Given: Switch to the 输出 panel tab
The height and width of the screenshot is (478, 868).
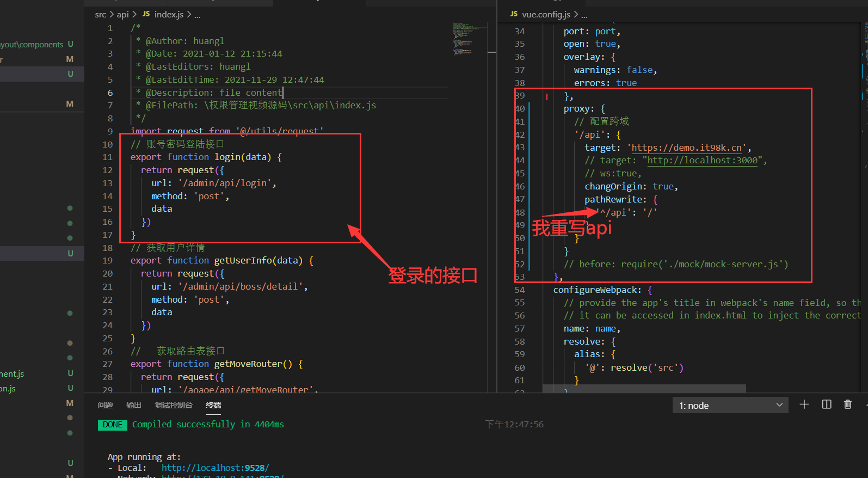Looking at the screenshot, I should coord(133,405).
